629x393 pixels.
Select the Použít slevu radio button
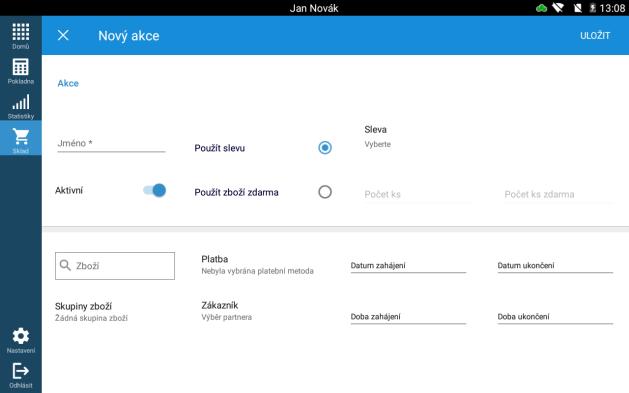click(x=325, y=148)
